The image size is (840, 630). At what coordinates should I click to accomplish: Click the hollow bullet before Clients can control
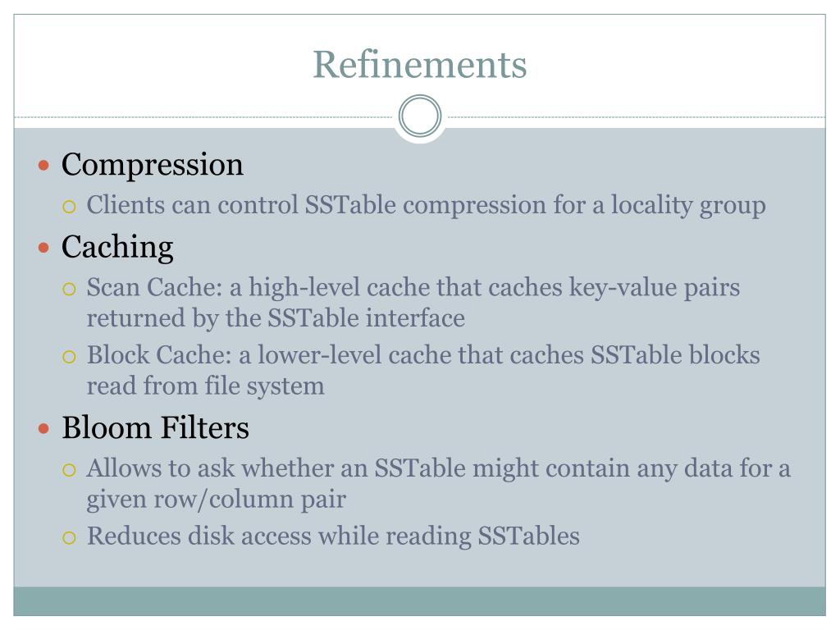pos(69,207)
